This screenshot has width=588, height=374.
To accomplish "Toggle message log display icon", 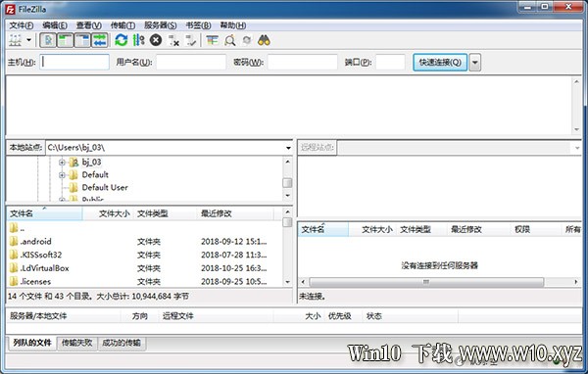I will (48, 40).
